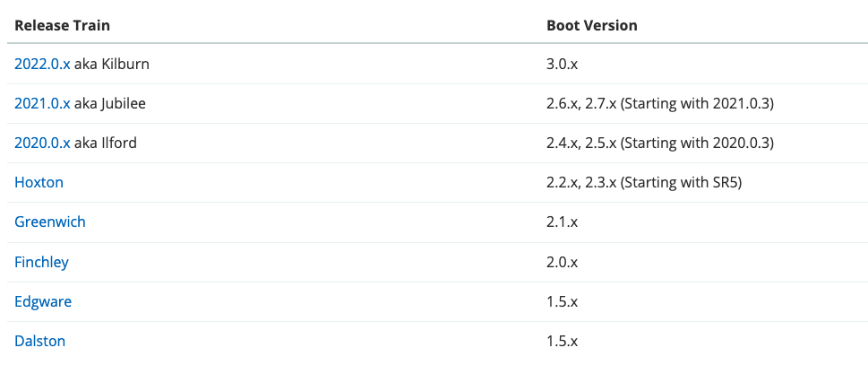
Task: Click the 2.0.x boot version cell
Action: [562, 262]
